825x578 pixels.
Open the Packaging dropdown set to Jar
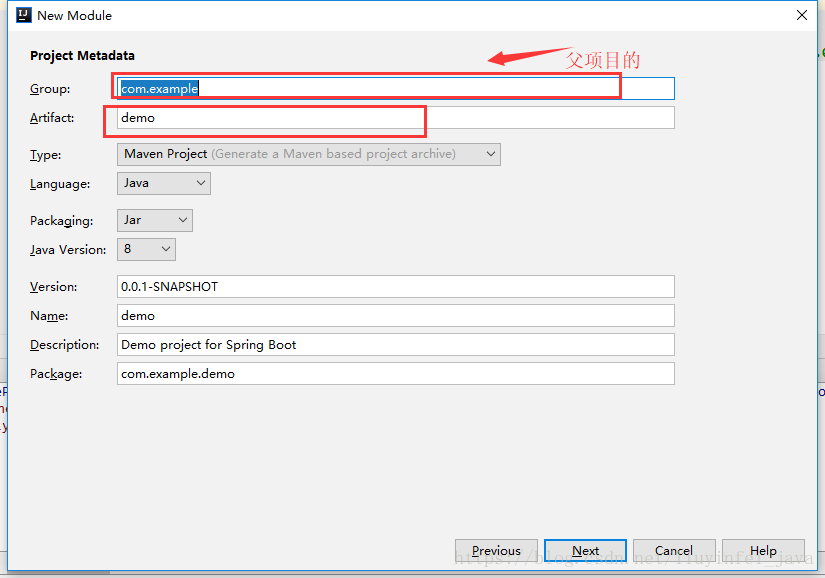tap(155, 220)
